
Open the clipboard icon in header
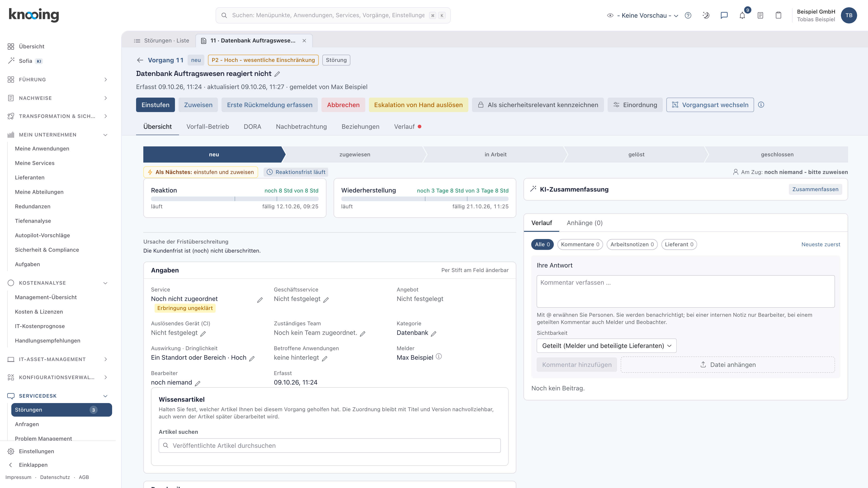[778, 16]
